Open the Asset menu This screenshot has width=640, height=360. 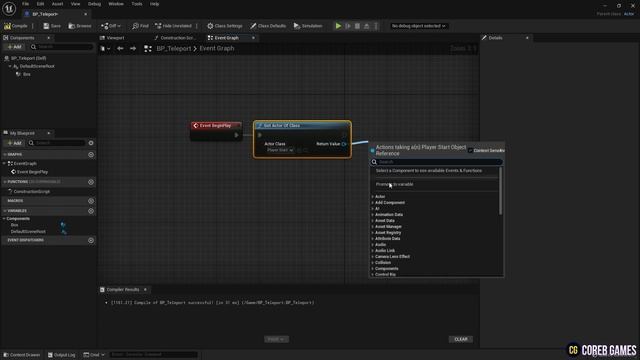point(57,4)
